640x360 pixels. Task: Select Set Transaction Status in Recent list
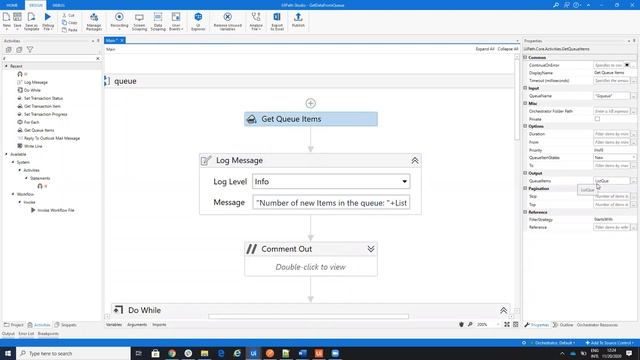(x=43, y=98)
